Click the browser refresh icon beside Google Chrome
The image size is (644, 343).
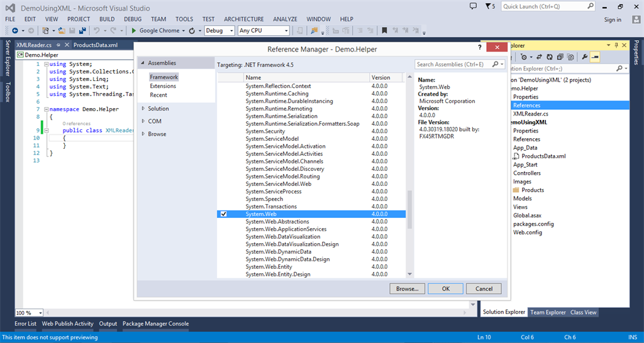[x=191, y=31]
